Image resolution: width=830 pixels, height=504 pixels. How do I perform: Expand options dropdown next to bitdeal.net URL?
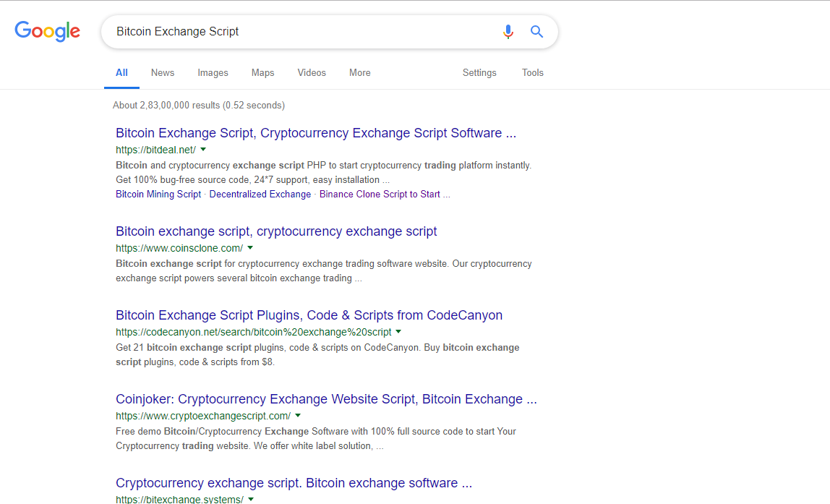click(203, 149)
